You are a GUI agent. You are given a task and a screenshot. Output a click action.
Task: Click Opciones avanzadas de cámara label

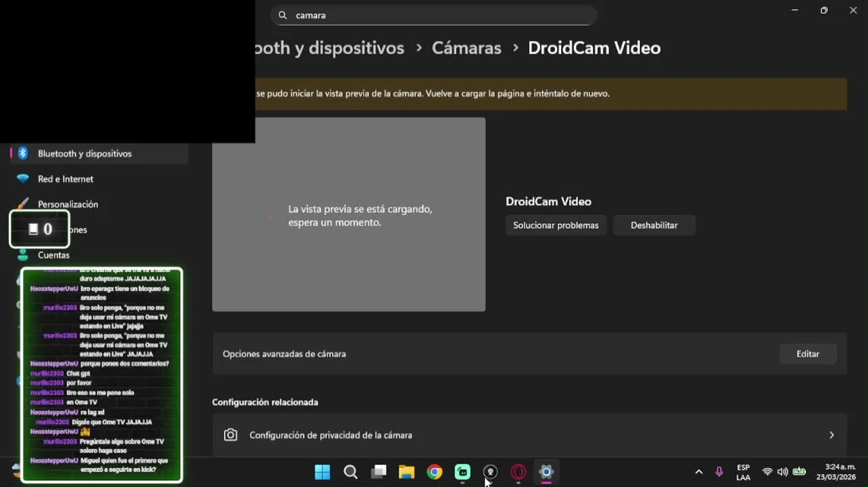point(284,354)
